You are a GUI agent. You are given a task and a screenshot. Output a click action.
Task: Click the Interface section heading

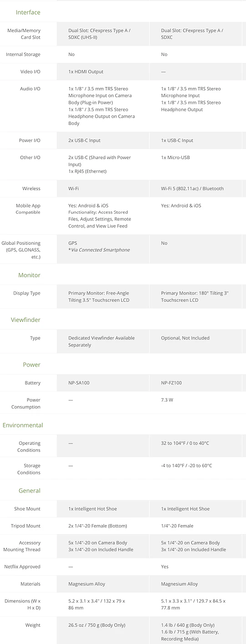click(x=28, y=12)
